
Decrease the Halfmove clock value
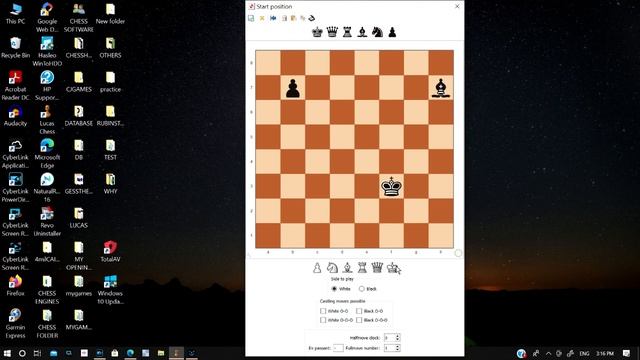tap(398, 340)
